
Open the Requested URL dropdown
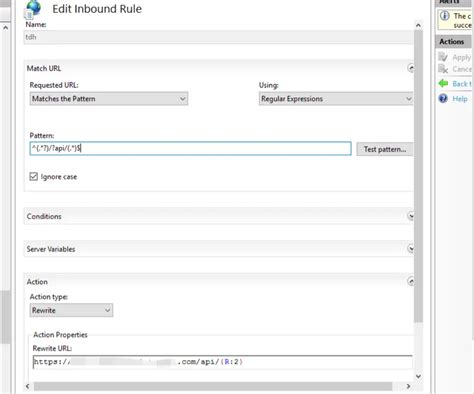(109, 99)
